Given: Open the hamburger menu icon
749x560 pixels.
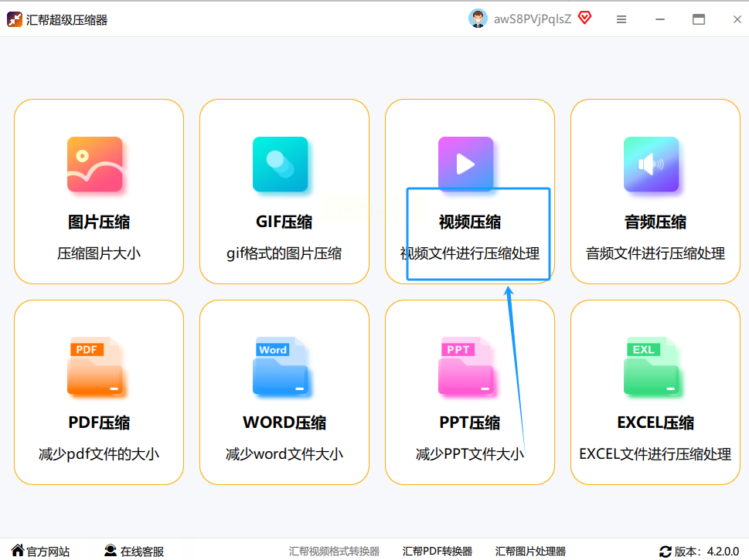Looking at the screenshot, I should coord(621,19).
